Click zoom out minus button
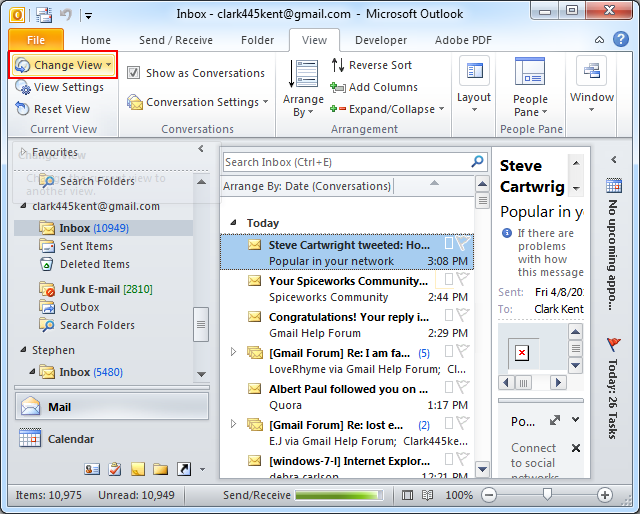640x514 pixels. click(x=488, y=495)
